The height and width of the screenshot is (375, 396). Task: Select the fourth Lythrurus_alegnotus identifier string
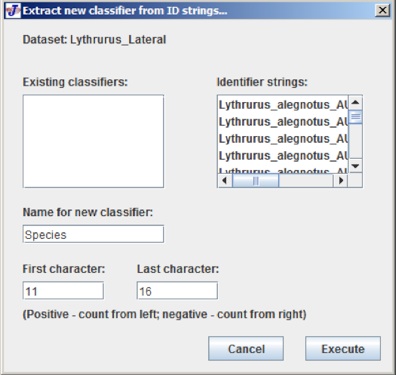(x=283, y=156)
